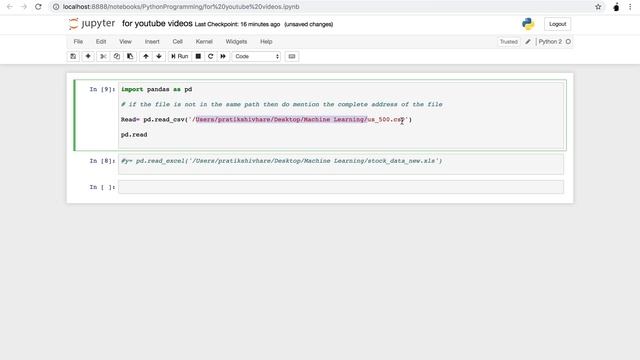Open the File menu
The height and width of the screenshot is (360, 640).
click(x=78, y=42)
